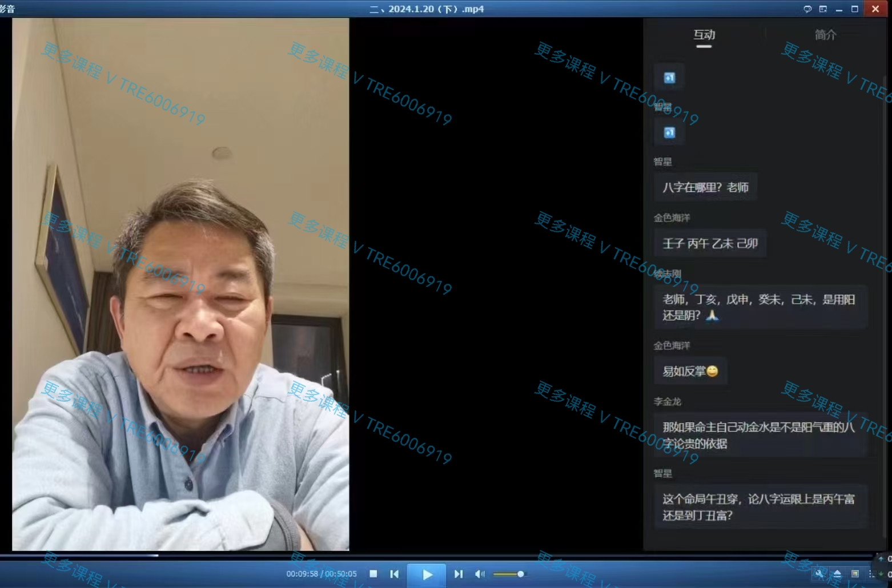
Task: Click the square icon beside eject
Action: [x=855, y=574]
